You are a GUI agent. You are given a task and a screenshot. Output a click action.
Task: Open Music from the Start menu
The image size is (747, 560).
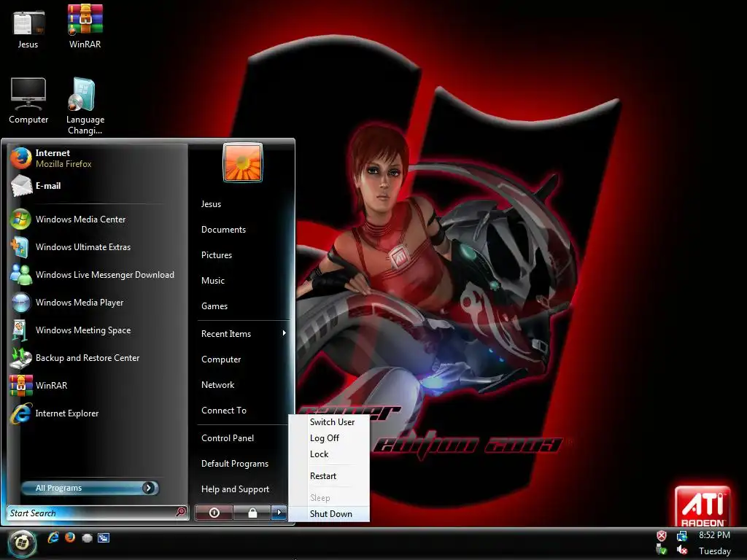[x=212, y=281]
